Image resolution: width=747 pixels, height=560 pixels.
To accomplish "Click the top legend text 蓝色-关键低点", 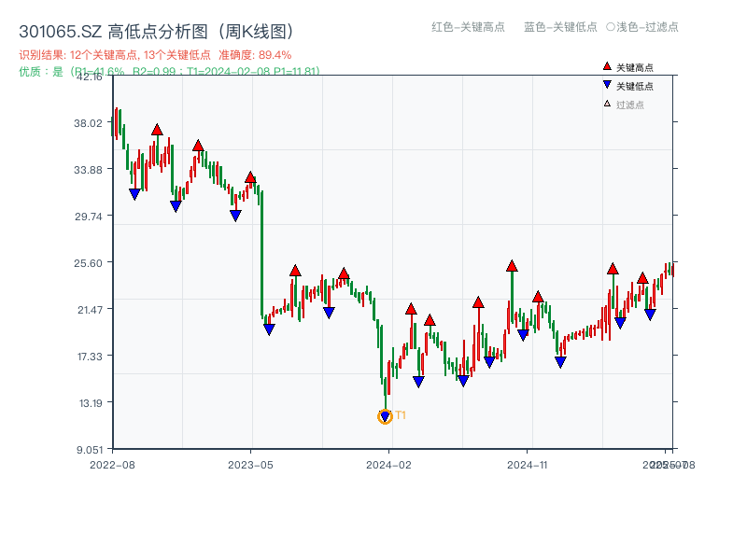I will (560, 27).
